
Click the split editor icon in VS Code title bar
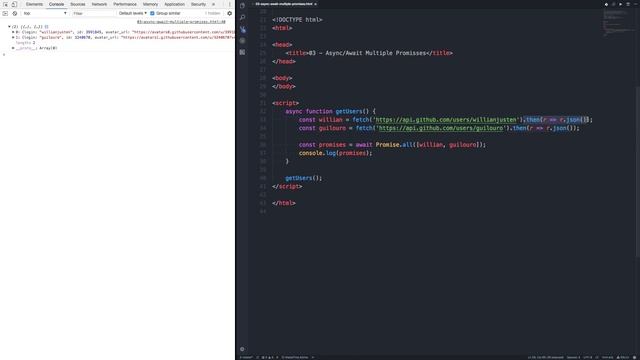click(628, 4)
